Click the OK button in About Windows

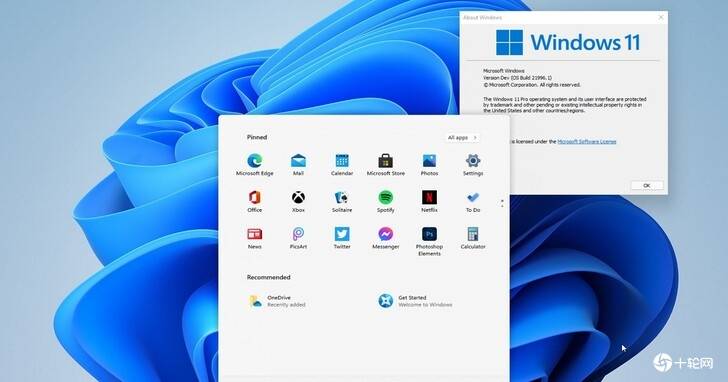(647, 185)
